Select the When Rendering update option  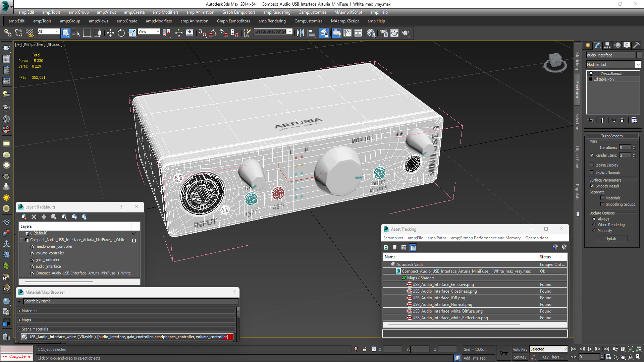pyautogui.click(x=594, y=225)
